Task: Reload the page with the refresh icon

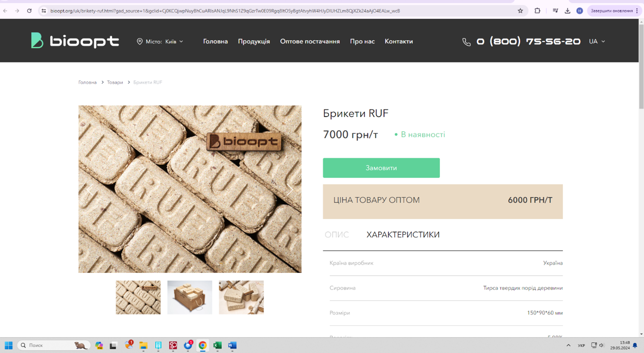Action: coord(29,11)
